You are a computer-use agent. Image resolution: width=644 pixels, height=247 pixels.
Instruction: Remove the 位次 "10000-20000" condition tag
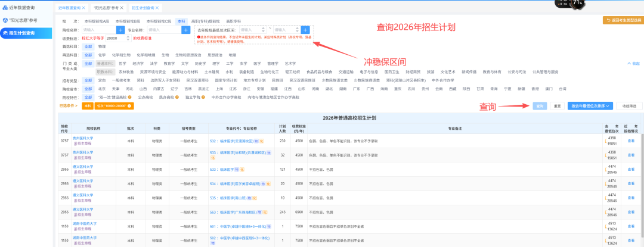pyautogui.click(x=129, y=106)
